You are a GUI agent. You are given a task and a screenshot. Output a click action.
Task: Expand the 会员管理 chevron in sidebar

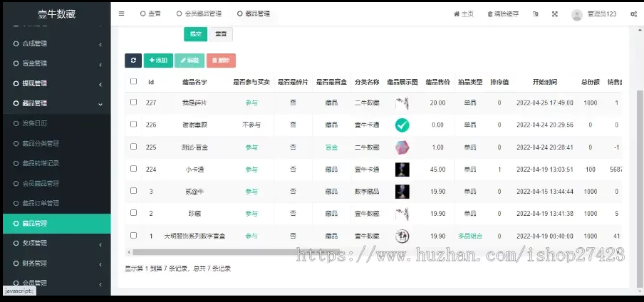(x=100, y=284)
